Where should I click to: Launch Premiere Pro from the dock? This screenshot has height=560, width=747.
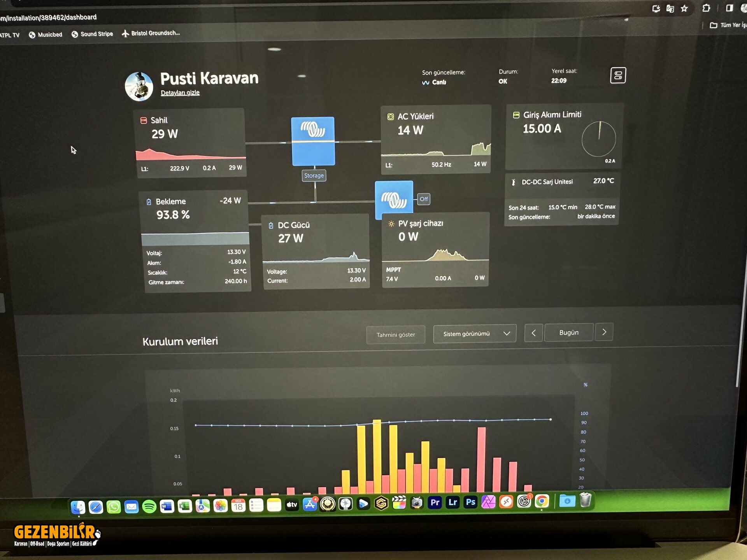coord(435,502)
